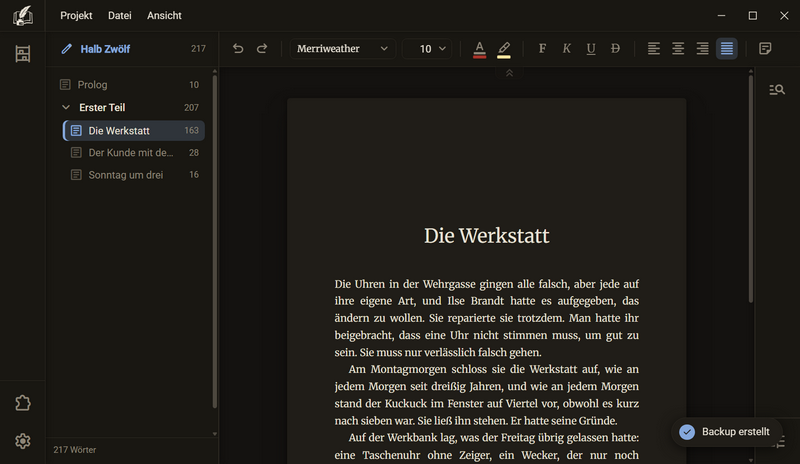
Task: Open the project tree panel icon
Action: pyautogui.click(x=22, y=54)
